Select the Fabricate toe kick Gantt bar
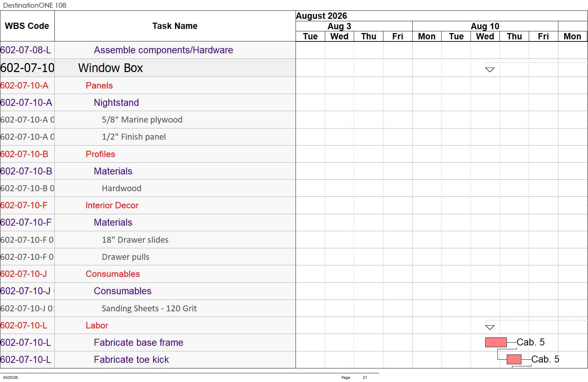The width and height of the screenshot is (588, 382). pos(514,359)
